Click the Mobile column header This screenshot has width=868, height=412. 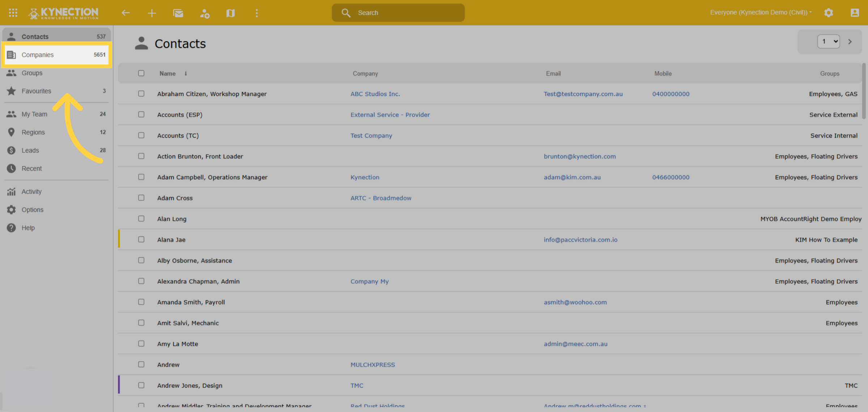[x=663, y=73]
